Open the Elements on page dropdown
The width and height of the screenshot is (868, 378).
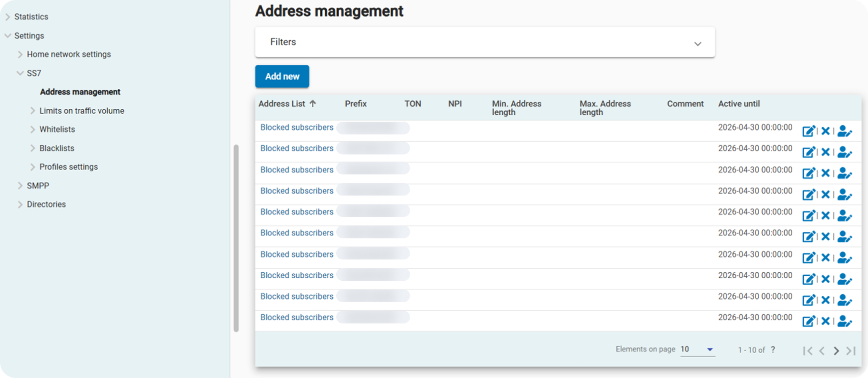click(697, 350)
